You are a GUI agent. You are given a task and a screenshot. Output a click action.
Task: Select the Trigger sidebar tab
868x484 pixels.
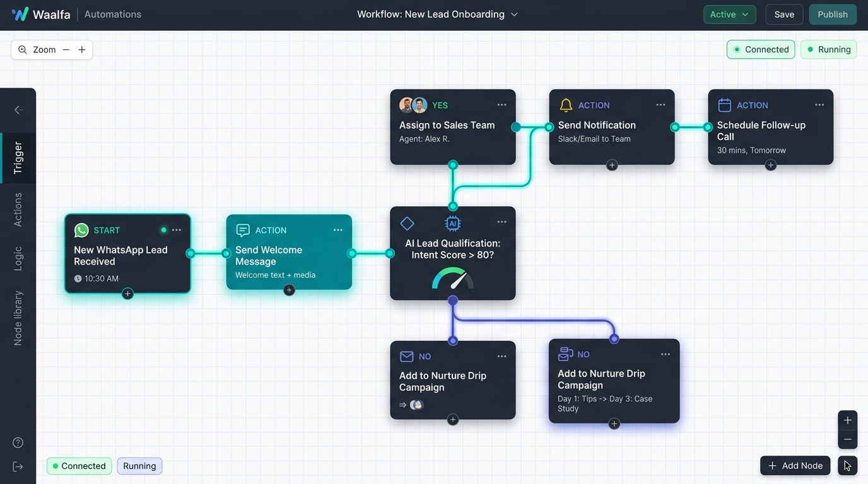18,158
